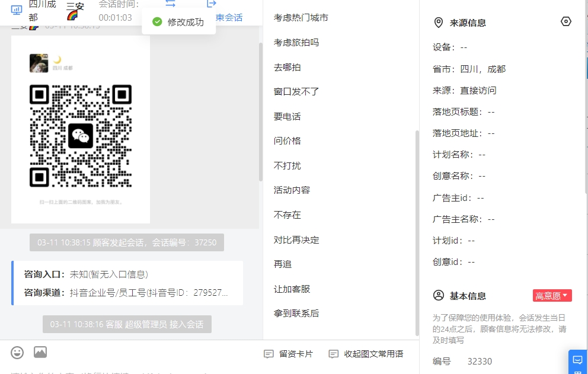This screenshot has width=588, height=374.
Task: Select quick phrase 再追
Action: pyautogui.click(x=283, y=264)
